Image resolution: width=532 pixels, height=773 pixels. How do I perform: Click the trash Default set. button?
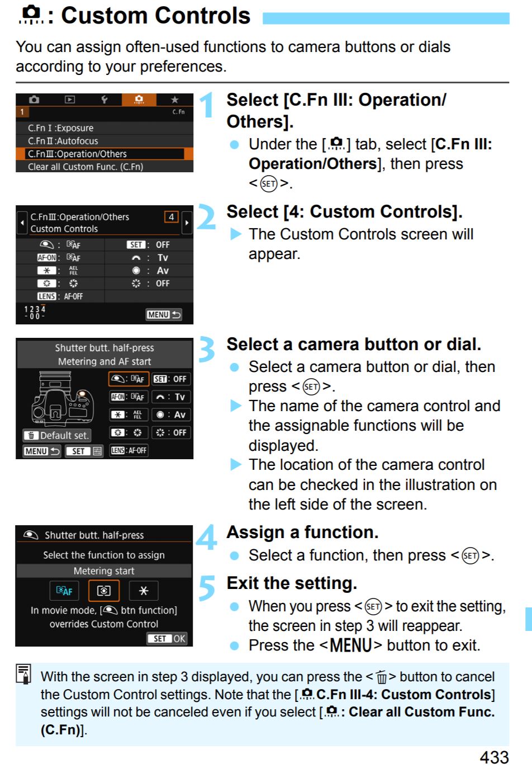pos(57,435)
